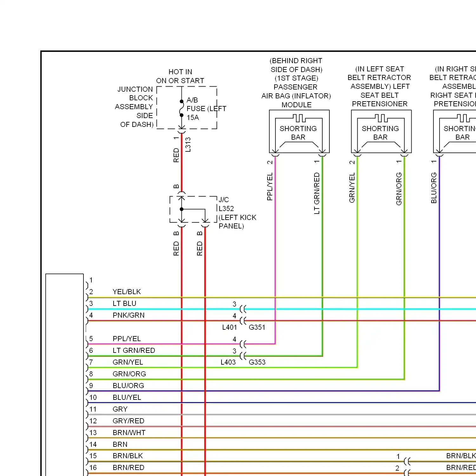Click the L403 connector label

(228, 362)
